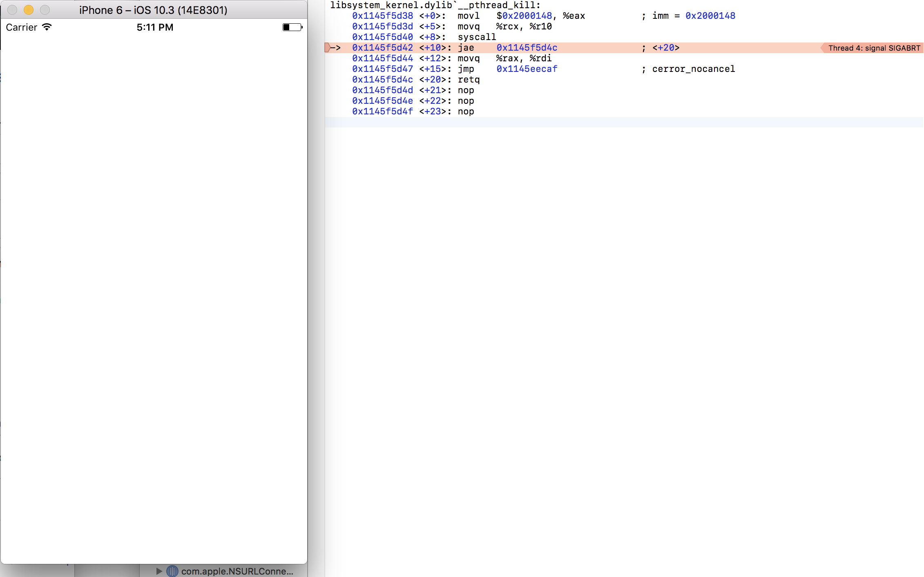Viewport: 924px width, 577px height.
Task: Click the Wi-Fi icon in simulator status bar
Action: point(47,27)
